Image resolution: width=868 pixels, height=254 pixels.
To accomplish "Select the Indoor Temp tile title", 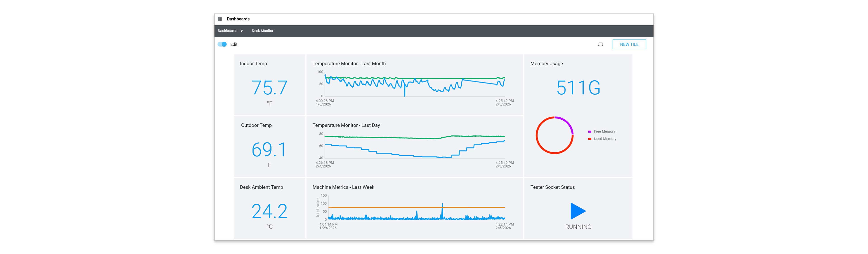I will [253, 64].
